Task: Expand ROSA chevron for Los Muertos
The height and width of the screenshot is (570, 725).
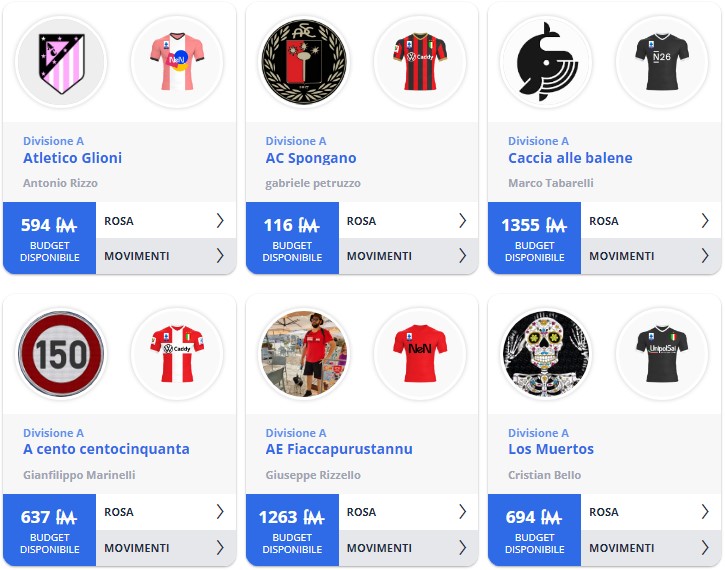Action: pyautogui.click(x=705, y=512)
